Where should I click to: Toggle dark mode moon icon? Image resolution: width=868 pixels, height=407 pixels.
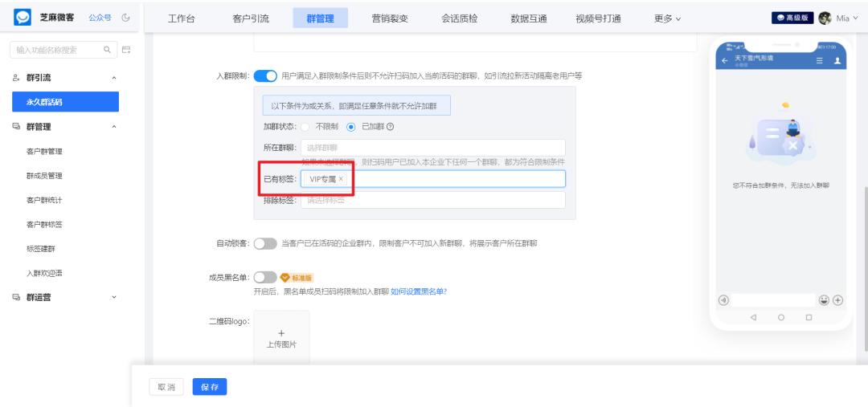point(126,18)
